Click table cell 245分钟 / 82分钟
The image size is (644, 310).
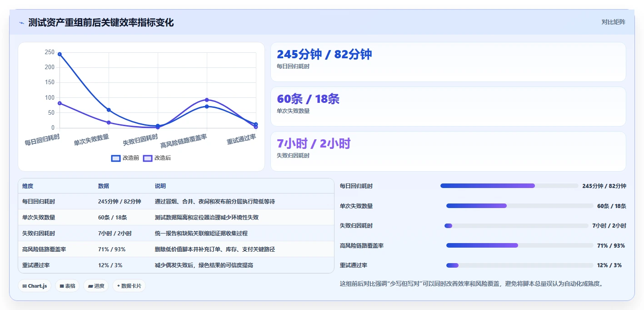click(120, 201)
